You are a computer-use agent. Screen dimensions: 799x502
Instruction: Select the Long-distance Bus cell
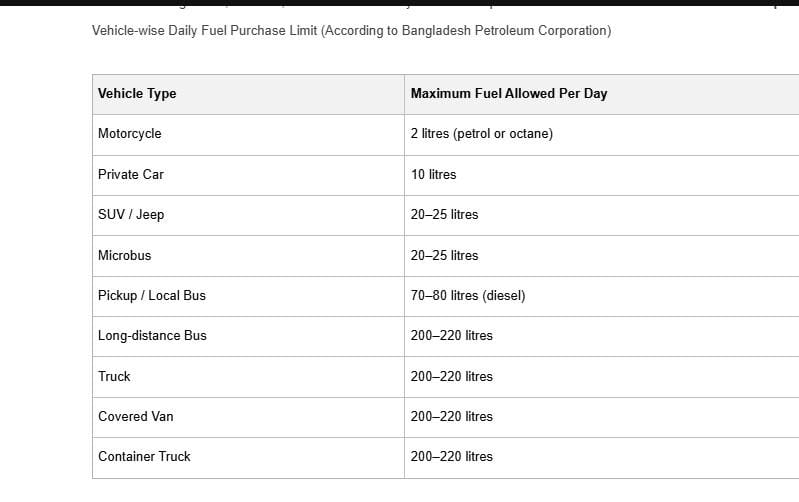[152, 335]
